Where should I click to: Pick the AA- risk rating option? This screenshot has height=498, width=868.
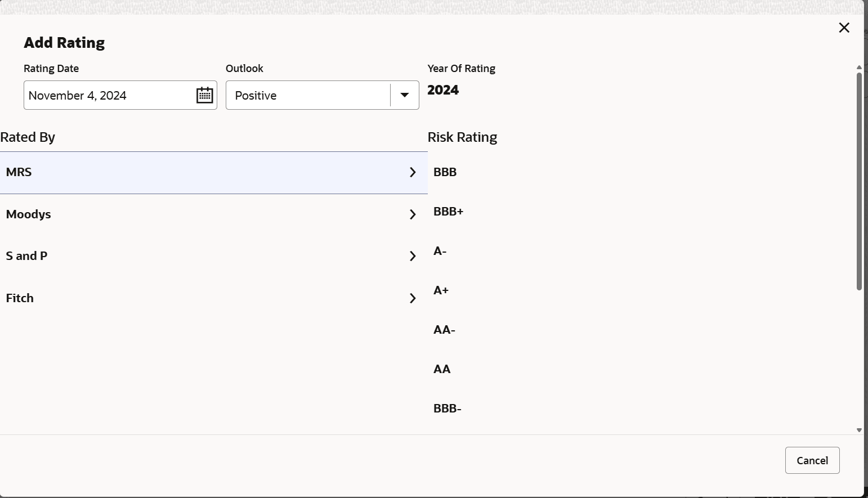tap(445, 330)
